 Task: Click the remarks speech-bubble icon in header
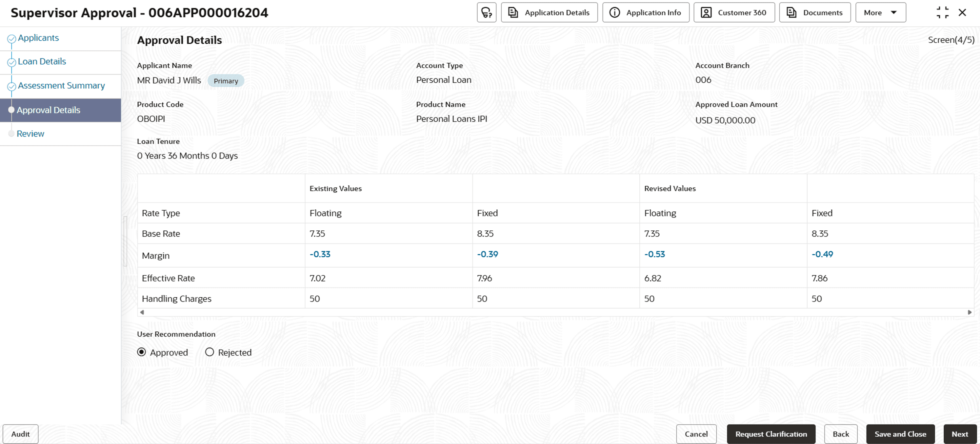487,12
